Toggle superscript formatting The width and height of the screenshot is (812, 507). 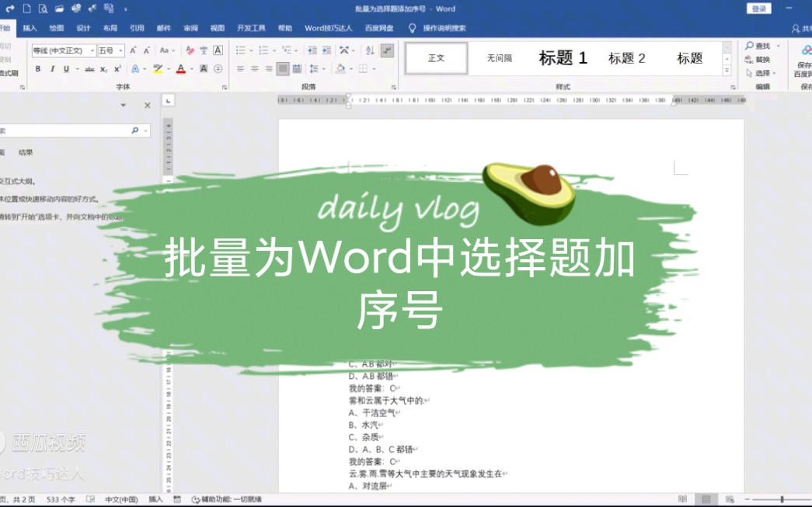point(117,68)
